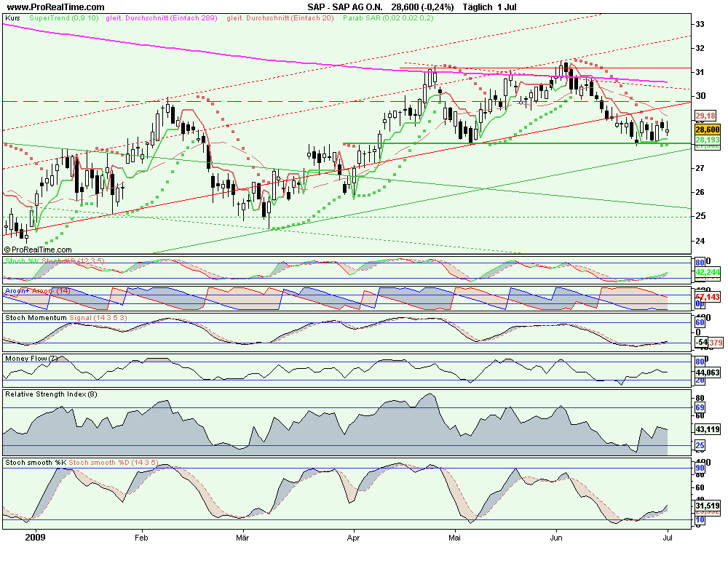Click the 'Signal (14 3 5 3)' label

click(98, 318)
